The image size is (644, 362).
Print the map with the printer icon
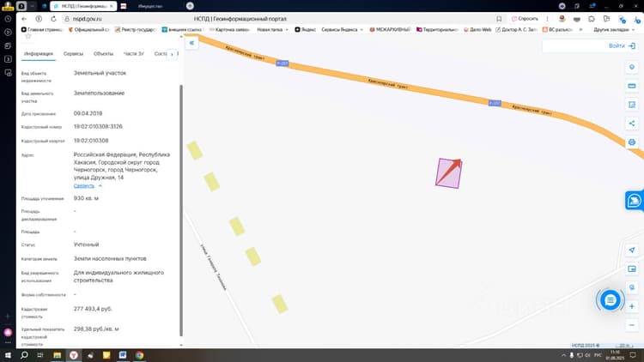pos(632,142)
